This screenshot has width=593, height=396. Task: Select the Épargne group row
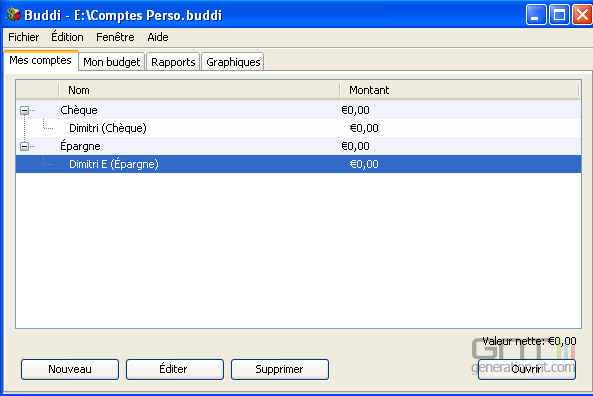pos(298,146)
